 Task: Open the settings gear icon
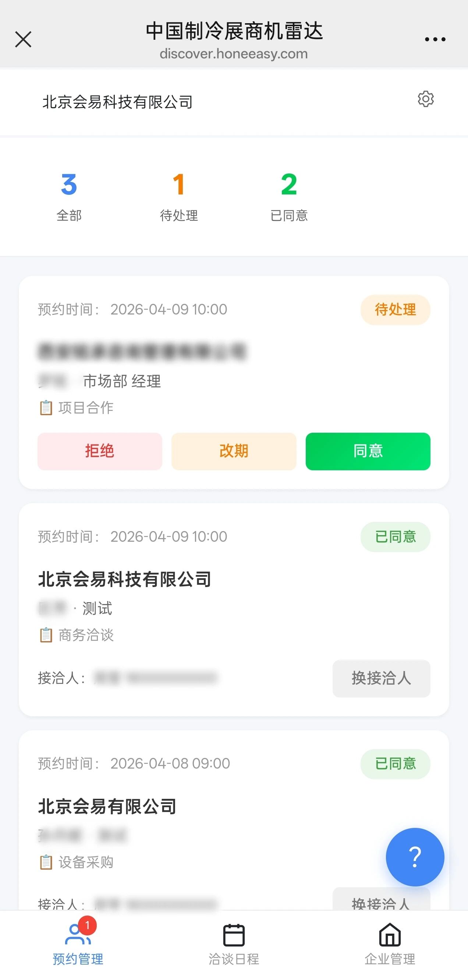(x=425, y=99)
